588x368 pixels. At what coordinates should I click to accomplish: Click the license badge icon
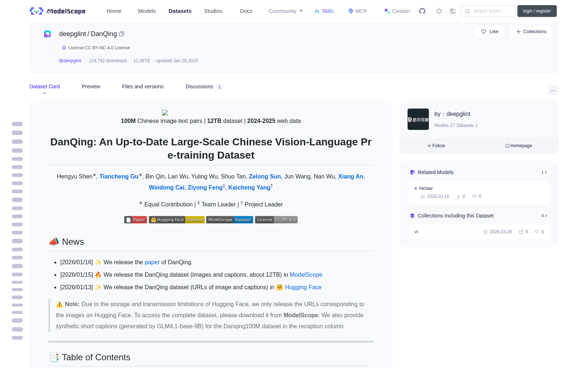pyautogui.click(x=64, y=48)
